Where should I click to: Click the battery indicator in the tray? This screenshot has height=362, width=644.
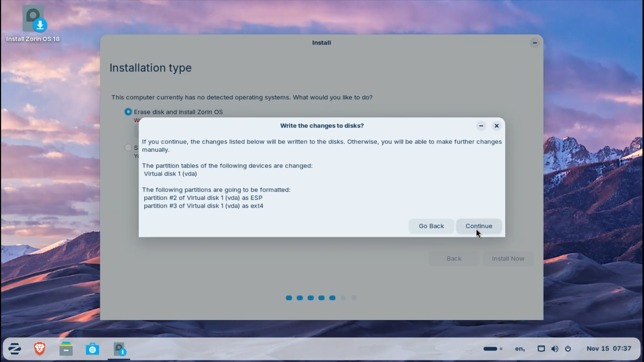click(491, 349)
